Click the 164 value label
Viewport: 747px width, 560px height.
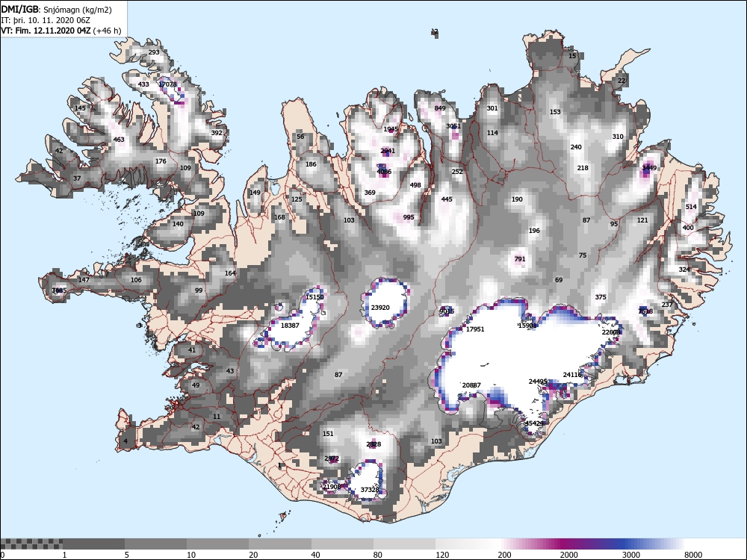[x=231, y=273]
